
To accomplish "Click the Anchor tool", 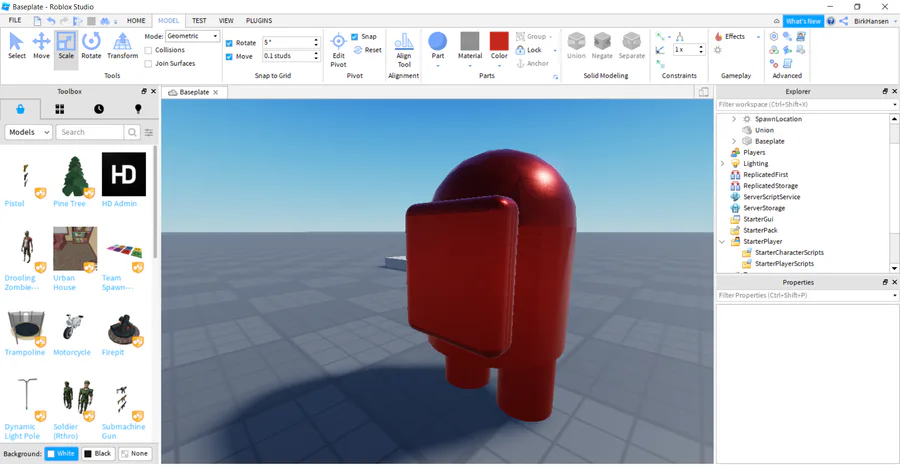I will [532, 64].
